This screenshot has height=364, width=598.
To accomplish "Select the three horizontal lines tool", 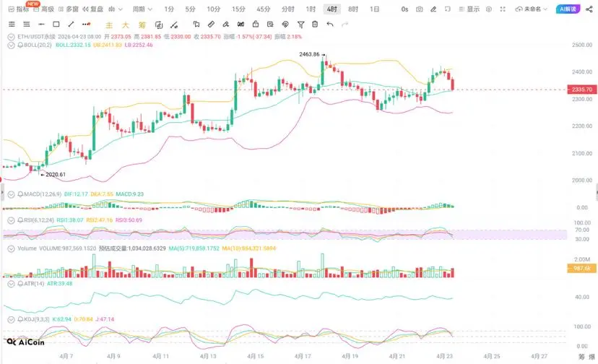I will click(x=26, y=25).
